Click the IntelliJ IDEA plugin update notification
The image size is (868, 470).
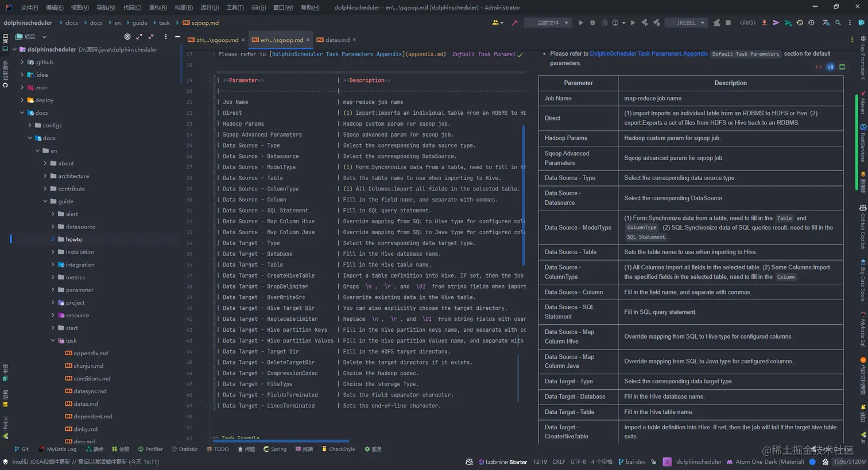(86, 462)
